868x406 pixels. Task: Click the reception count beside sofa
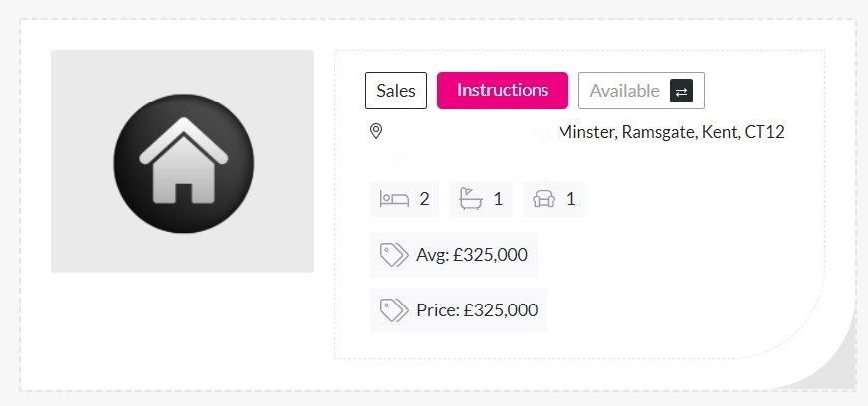pyautogui.click(x=570, y=199)
